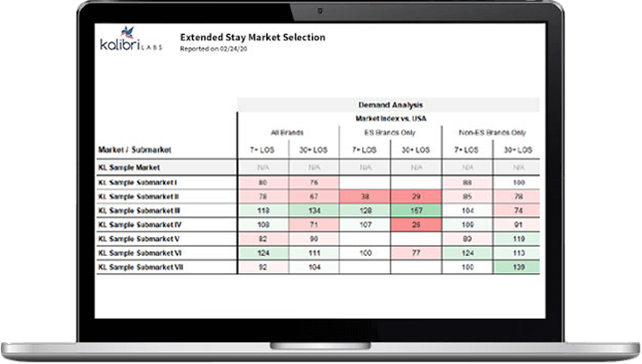This screenshot has width=642, height=364.
Task: Click Submarket IV ES Brands 30+ LOS value 28
Action: [x=417, y=225]
